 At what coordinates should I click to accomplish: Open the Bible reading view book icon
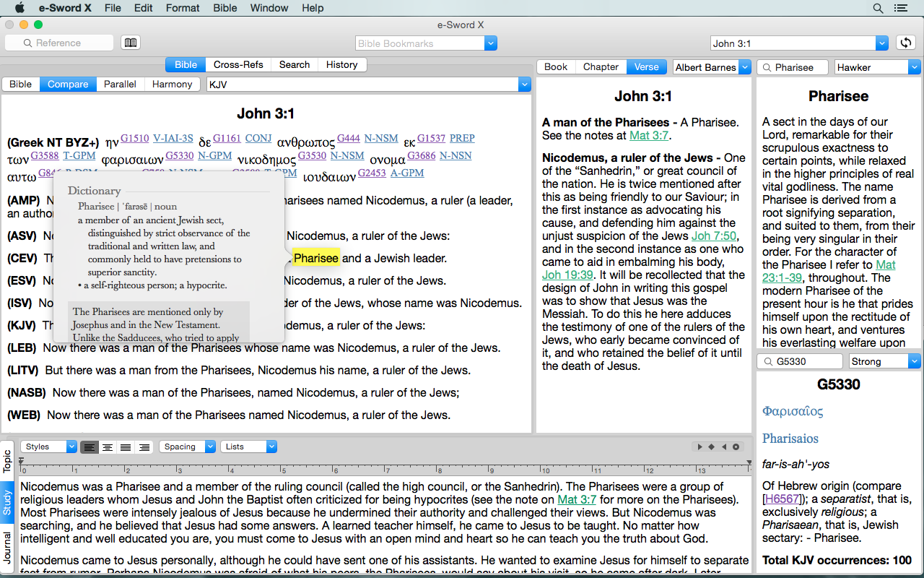pos(130,43)
